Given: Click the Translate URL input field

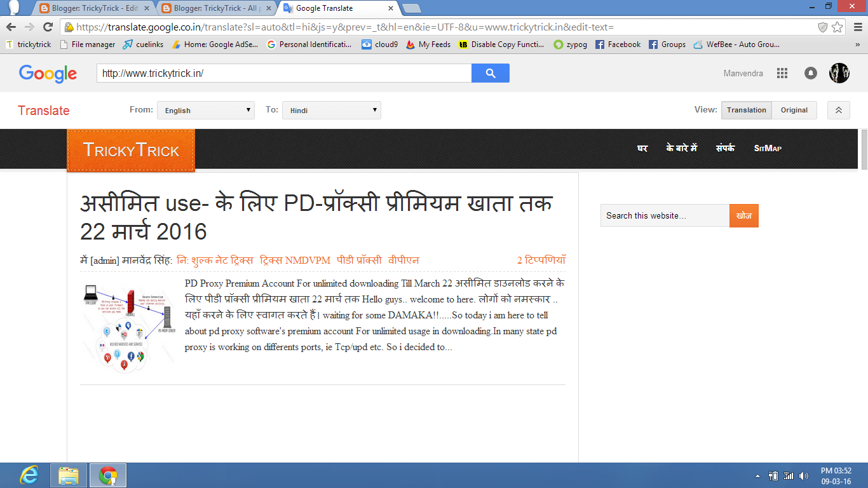Looking at the screenshot, I should tap(284, 73).
